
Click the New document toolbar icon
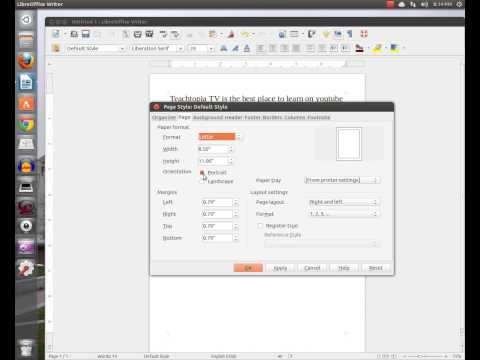coord(56,34)
